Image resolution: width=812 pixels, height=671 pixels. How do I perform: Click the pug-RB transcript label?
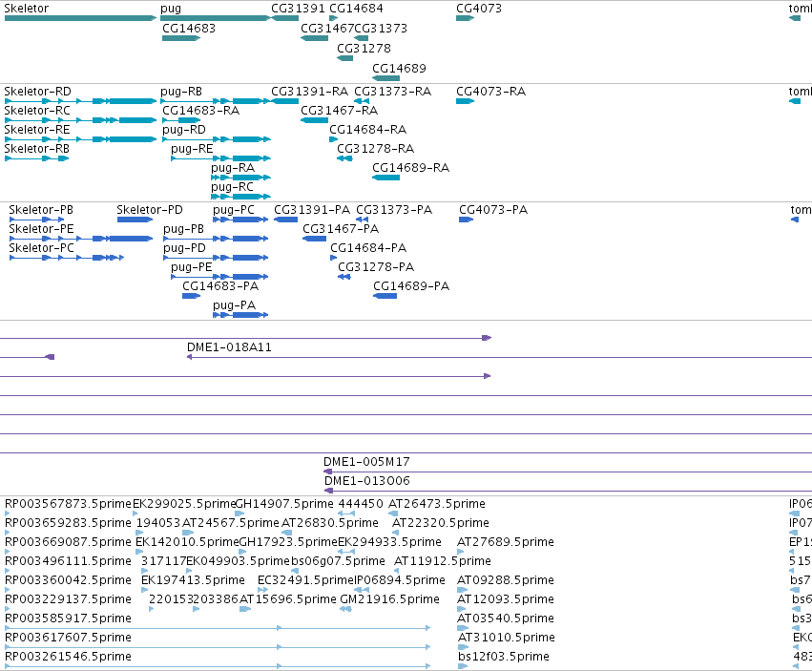click(181, 92)
